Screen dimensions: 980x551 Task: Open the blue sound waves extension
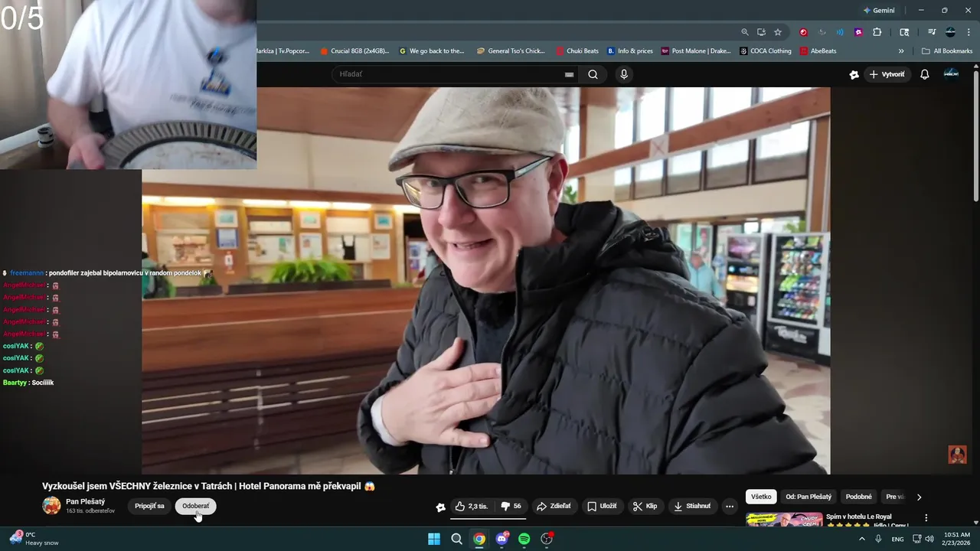coord(840,32)
